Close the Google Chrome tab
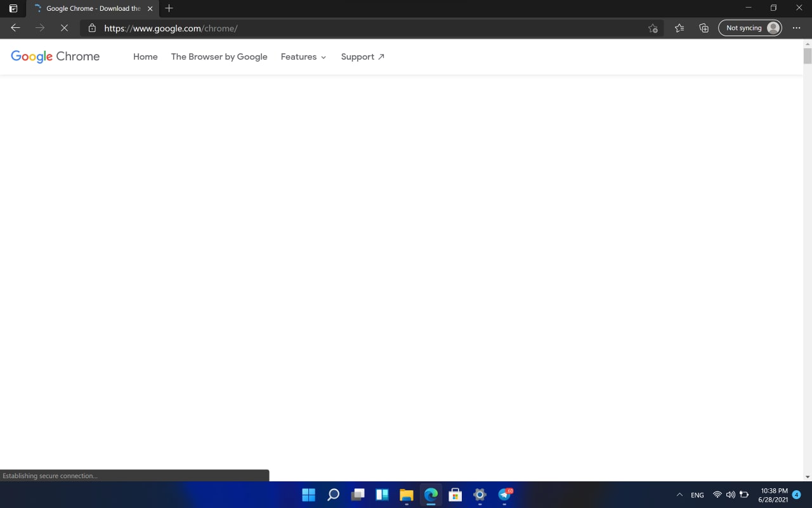 coord(150,8)
